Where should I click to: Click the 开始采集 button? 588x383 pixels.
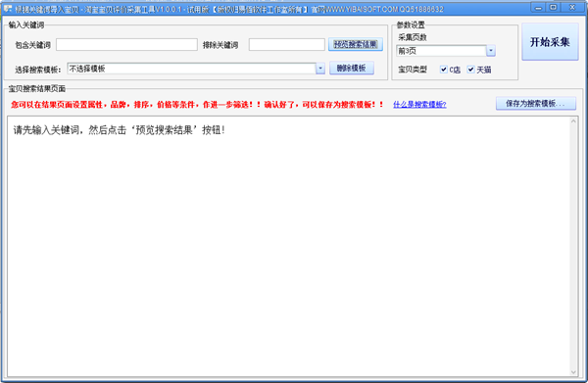pos(550,41)
